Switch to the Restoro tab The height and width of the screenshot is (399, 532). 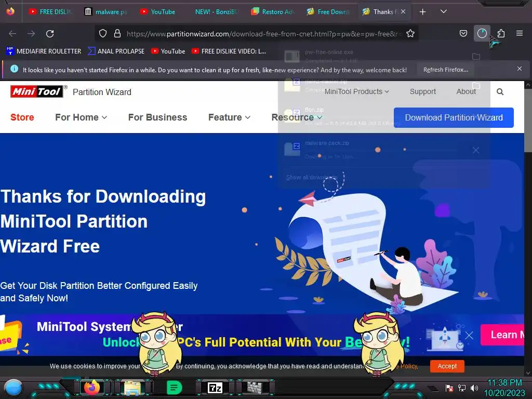(x=273, y=12)
